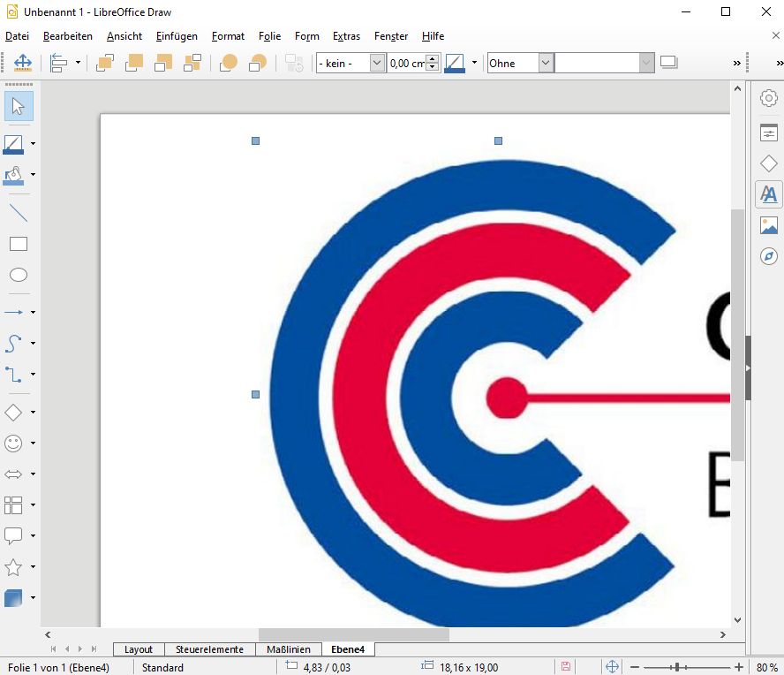
Task: Open the sidebar settings gear
Action: click(769, 98)
